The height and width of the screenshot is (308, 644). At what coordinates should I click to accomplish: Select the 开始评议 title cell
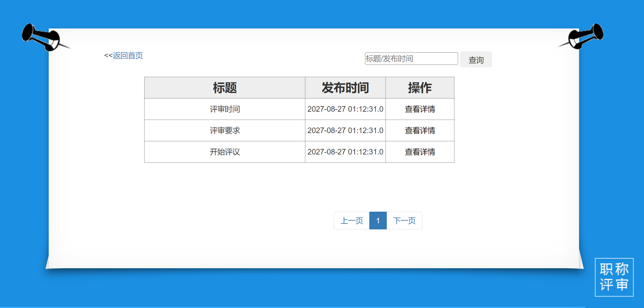pyautogui.click(x=225, y=152)
